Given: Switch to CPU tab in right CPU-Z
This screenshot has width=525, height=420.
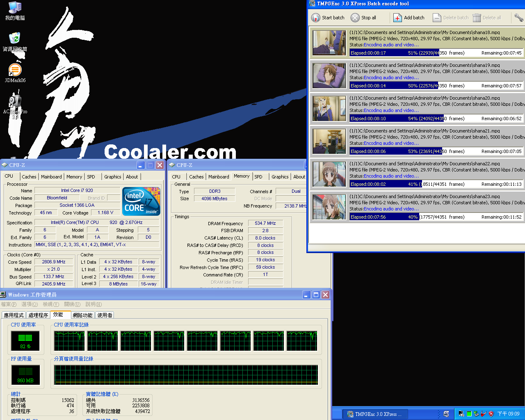Looking at the screenshot, I should pyautogui.click(x=176, y=177).
